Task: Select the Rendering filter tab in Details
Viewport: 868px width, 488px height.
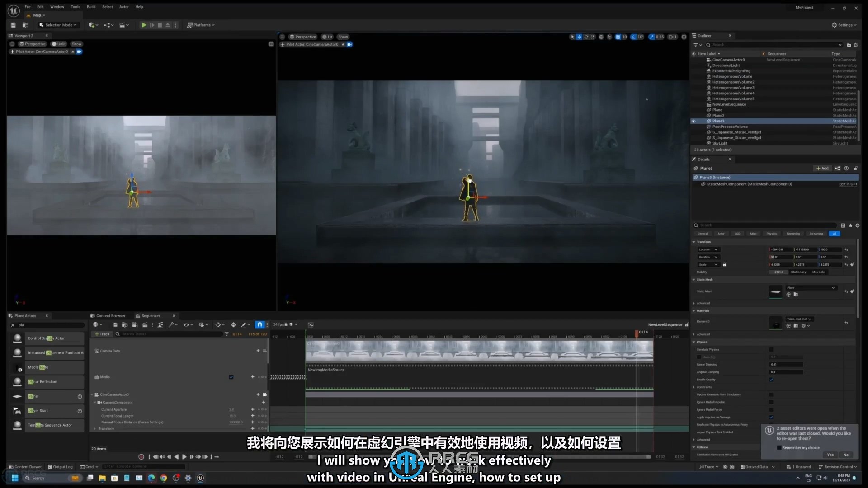Action: 793,234
